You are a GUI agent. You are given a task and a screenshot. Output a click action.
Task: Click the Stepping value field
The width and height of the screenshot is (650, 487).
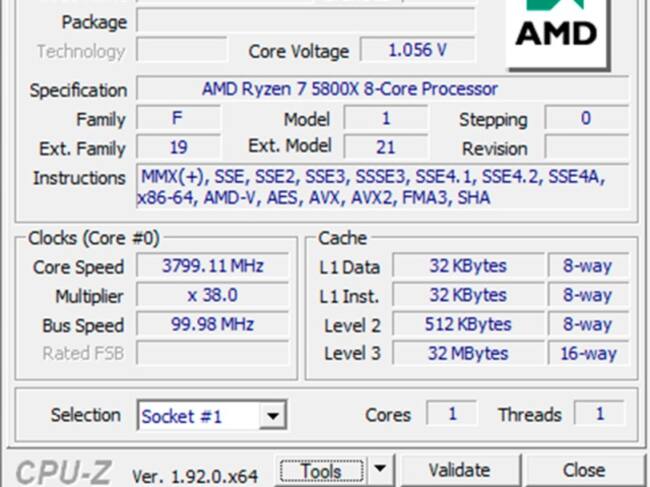[586, 118]
